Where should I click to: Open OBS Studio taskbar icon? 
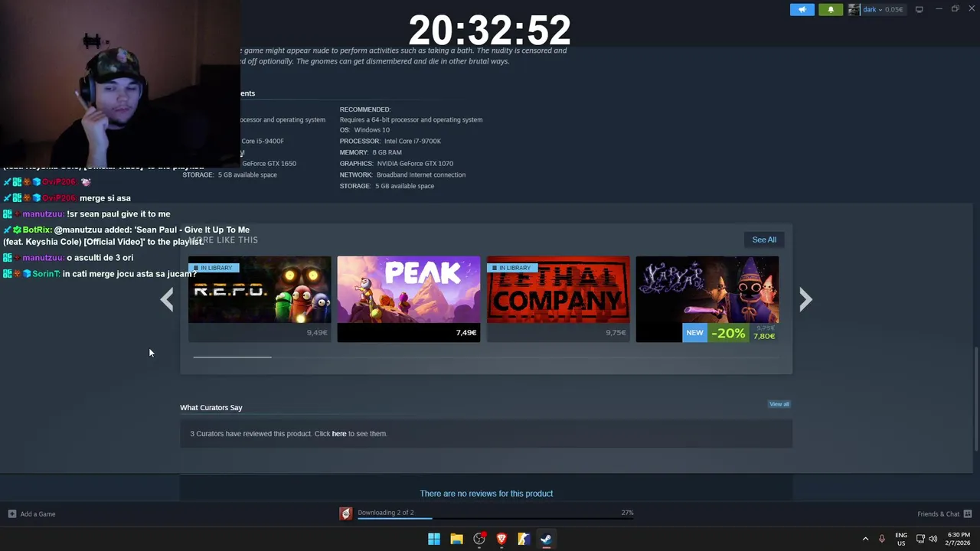click(479, 539)
